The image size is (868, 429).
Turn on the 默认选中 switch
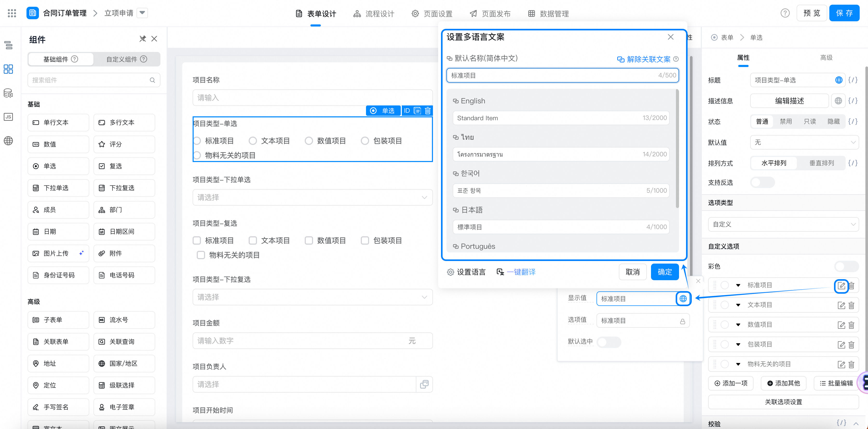pyautogui.click(x=608, y=342)
